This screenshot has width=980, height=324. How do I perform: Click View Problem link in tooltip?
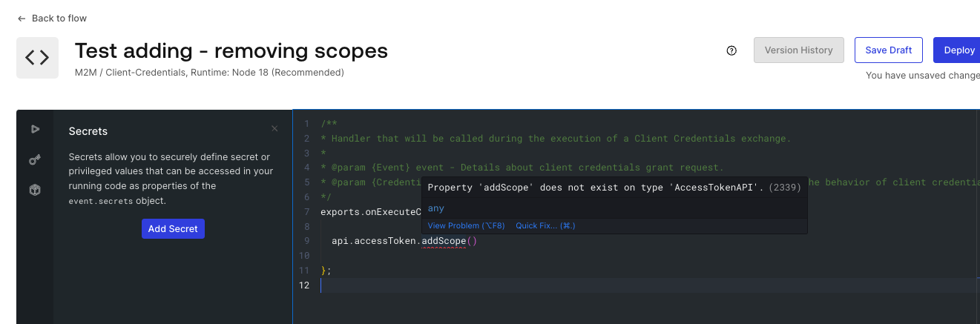tap(466, 225)
